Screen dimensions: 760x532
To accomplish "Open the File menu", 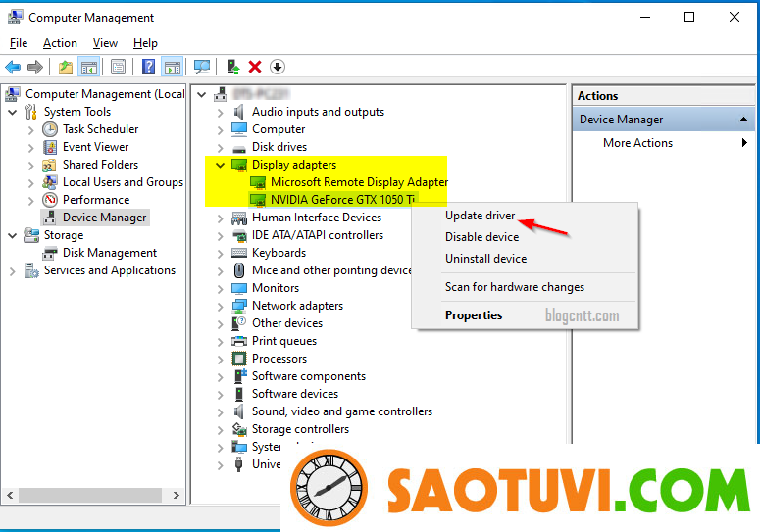I will coord(19,43).
